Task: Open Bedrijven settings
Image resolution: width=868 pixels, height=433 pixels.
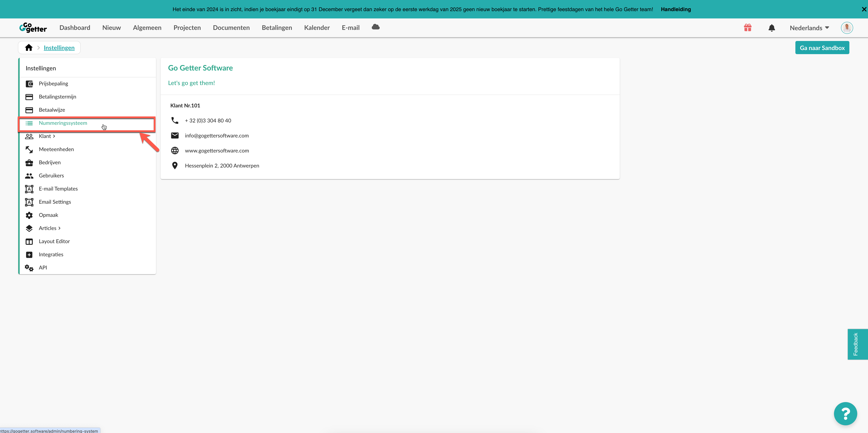Action: (x=87, y=162)
